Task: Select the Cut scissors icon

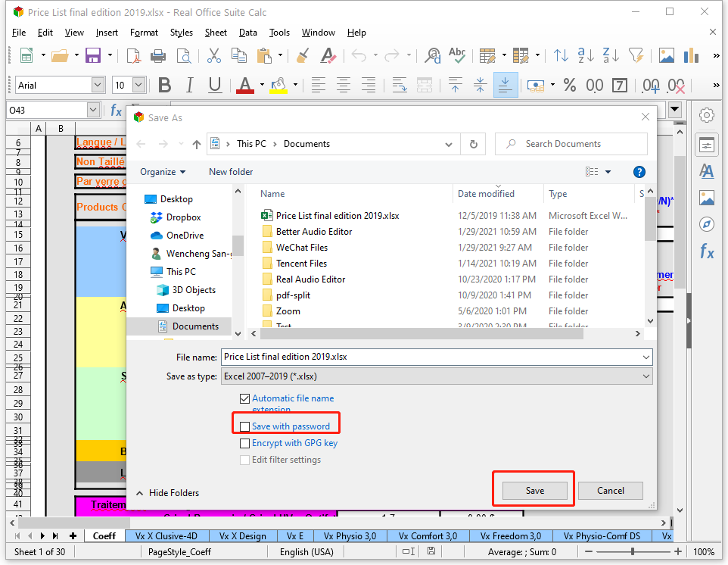Action: (x=214, y=55)
